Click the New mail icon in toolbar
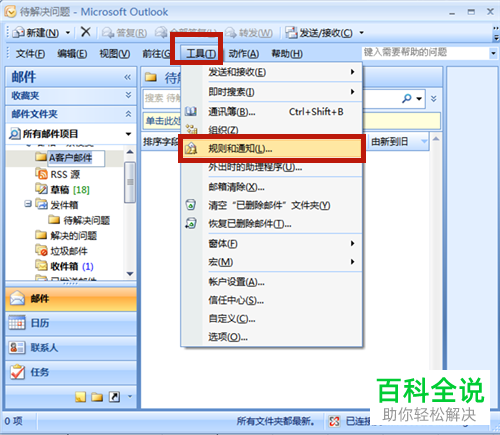The image size is (500, 435). [19, 33]
